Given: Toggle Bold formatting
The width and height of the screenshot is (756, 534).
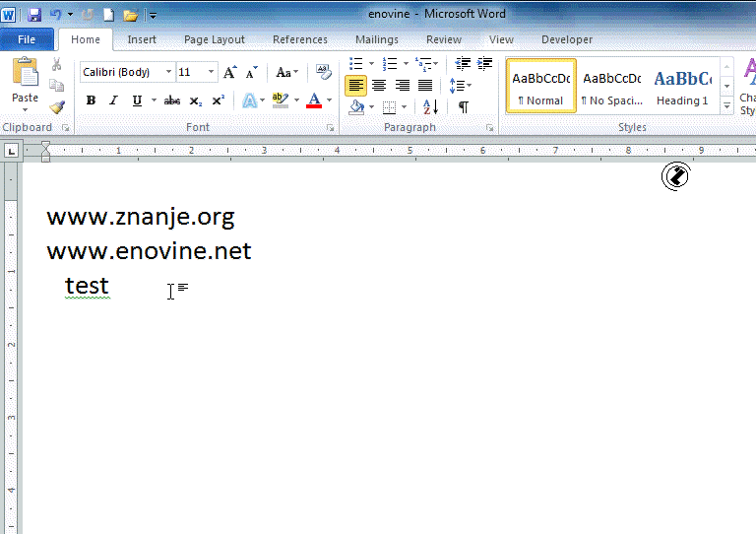Looking at the screenshot, I should [91, 100].
